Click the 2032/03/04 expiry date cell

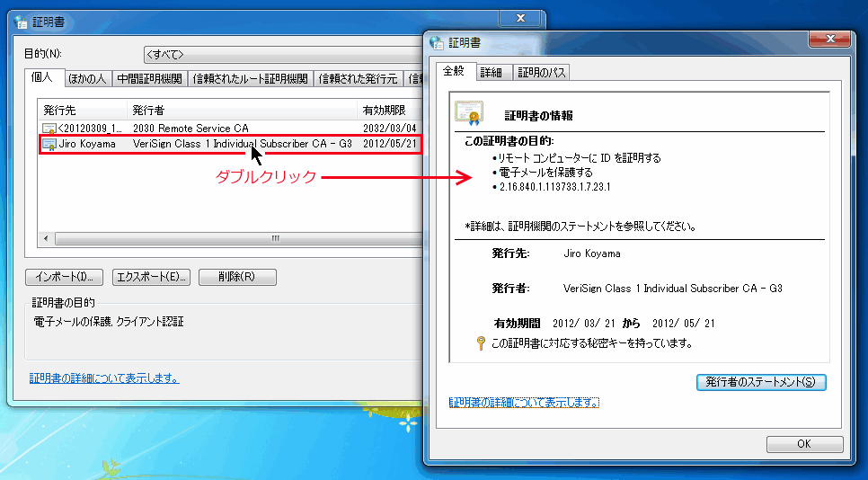[x=389, y=129]
